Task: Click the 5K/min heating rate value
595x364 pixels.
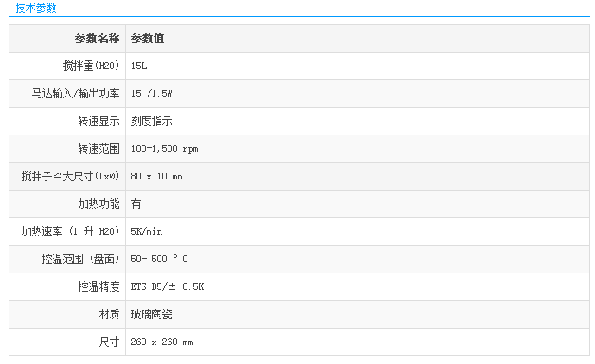Action: pos(147,231)
